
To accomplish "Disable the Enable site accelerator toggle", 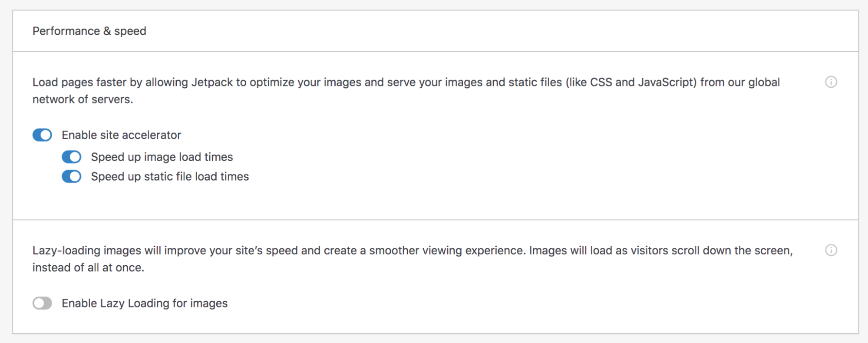I will pyautogui.click(x=42, y=135).
